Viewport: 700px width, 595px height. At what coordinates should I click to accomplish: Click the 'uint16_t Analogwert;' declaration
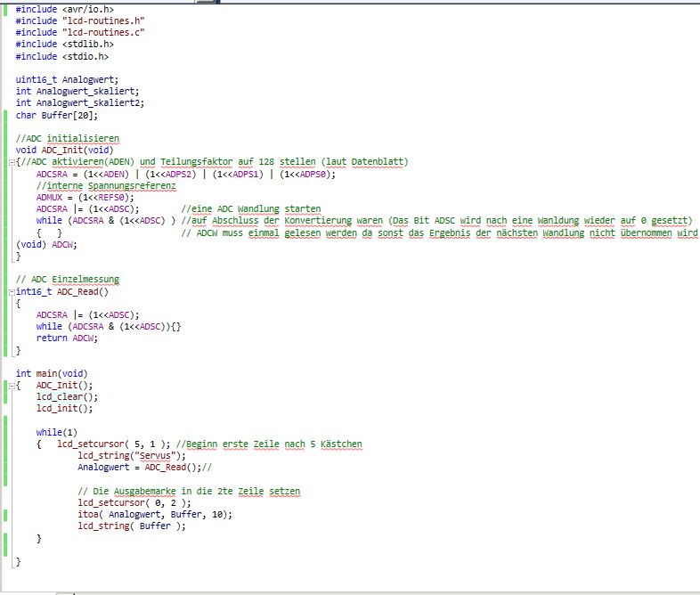click(x=67, y=80)
